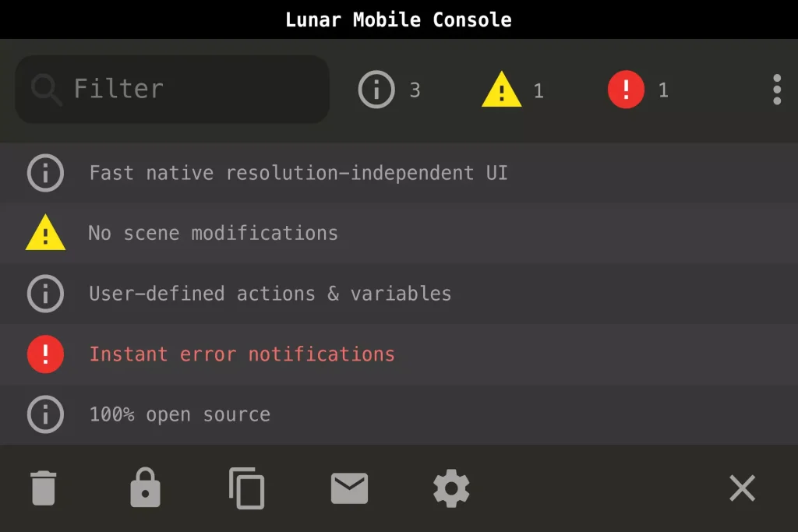Email the log using the envelope icon
The width and height of the screenshot is (798, 532).
[349, 488]
